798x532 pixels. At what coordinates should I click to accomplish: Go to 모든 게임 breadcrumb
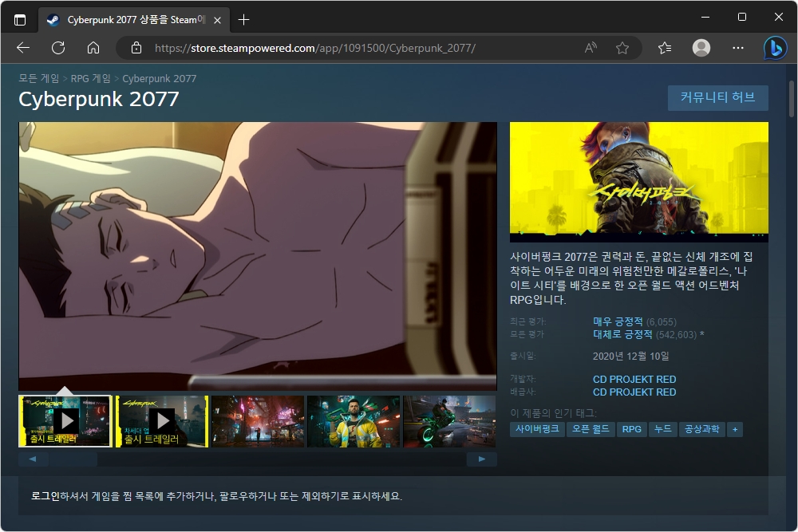pyautogui.click(x=38, y=78)
